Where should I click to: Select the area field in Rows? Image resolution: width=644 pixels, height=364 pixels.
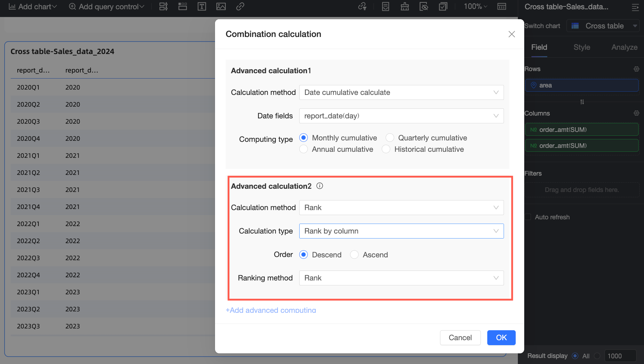point(582,85)
